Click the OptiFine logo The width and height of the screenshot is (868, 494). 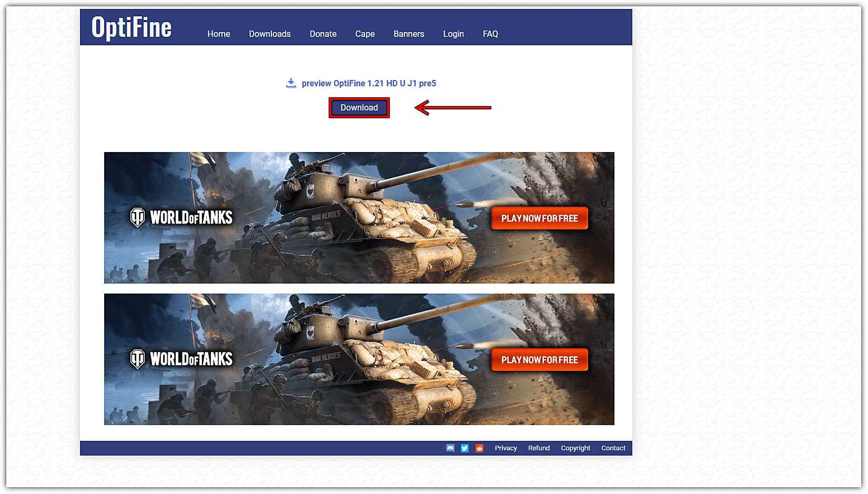point(132,27)
